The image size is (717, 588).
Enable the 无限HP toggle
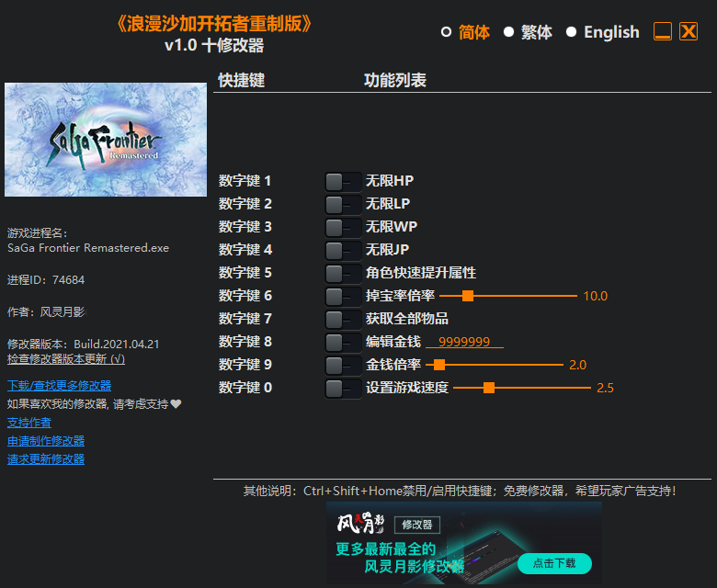(x=342, y=182)
